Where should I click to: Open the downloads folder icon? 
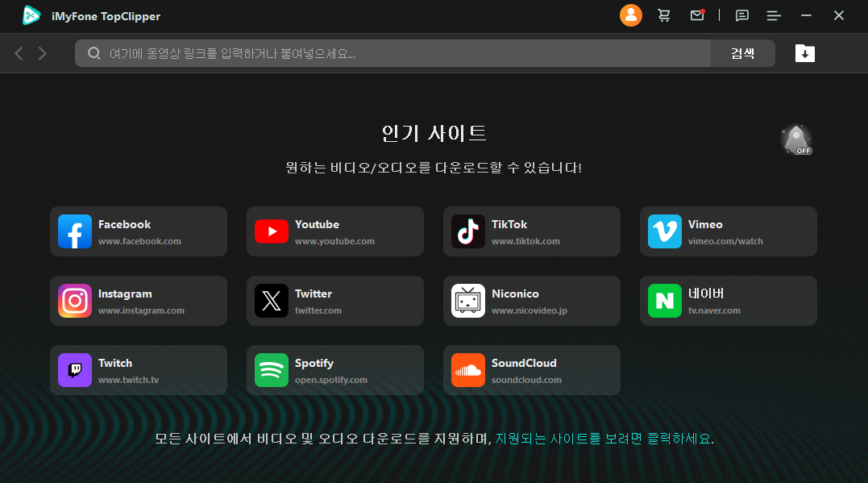click(x=805, y=53)
